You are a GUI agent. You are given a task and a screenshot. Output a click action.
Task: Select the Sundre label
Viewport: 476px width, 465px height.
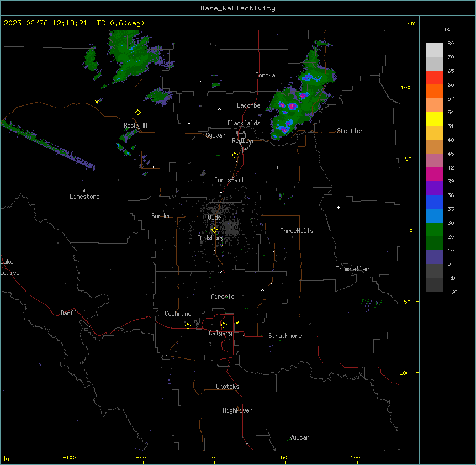coord(161,216)
